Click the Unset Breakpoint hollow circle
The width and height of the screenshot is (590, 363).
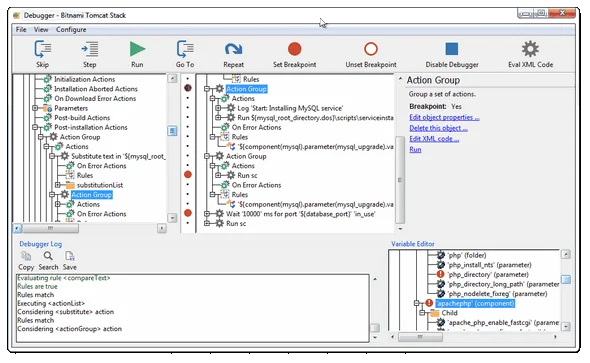(371, 49)
